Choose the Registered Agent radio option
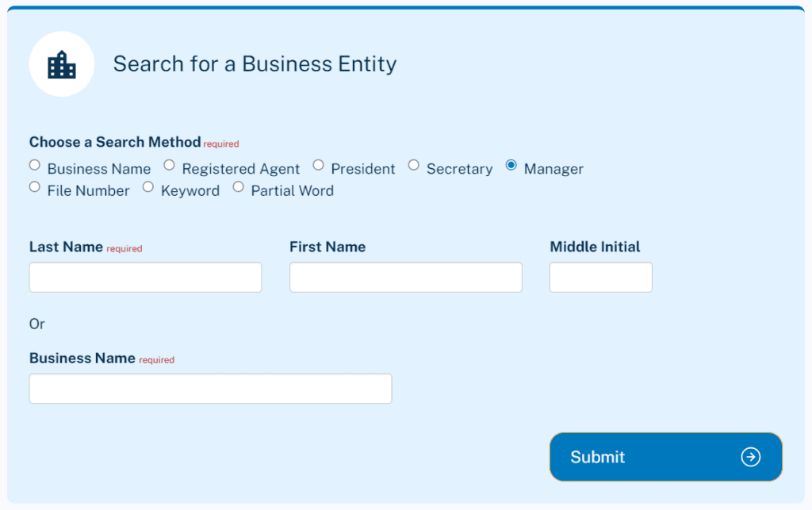The image size is (812, 510). pos(169,165)
